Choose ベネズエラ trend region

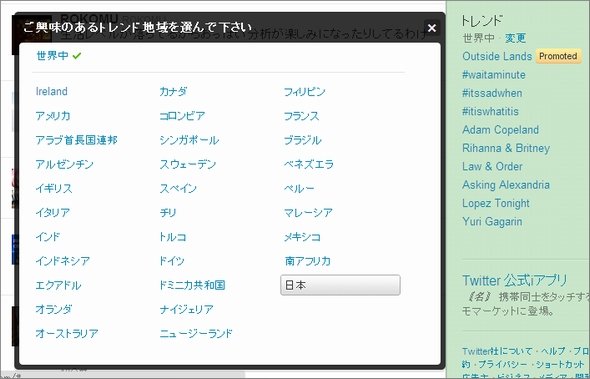click(x=309, y=164)
